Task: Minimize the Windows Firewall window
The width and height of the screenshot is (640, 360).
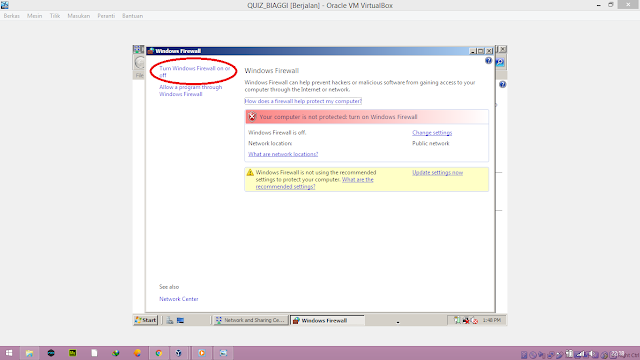Action: [x=473, y=51]
